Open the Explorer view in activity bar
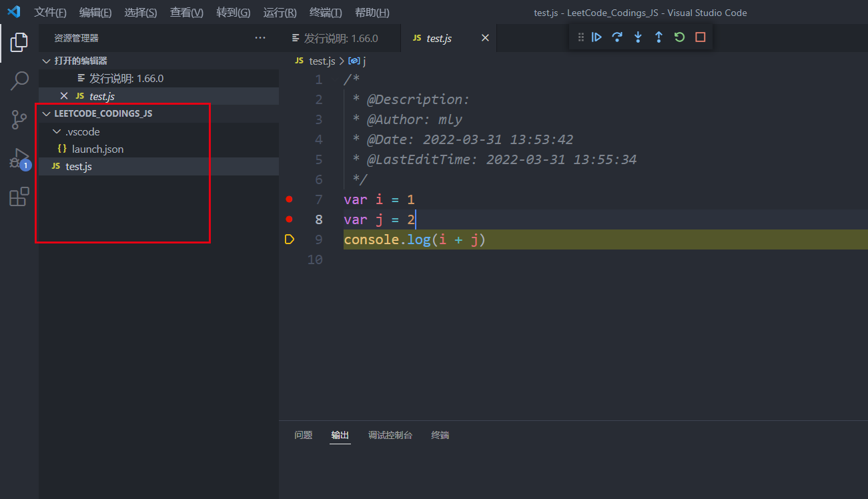The image size is (868, 499). pyautogui.click(x=19, y=43)
